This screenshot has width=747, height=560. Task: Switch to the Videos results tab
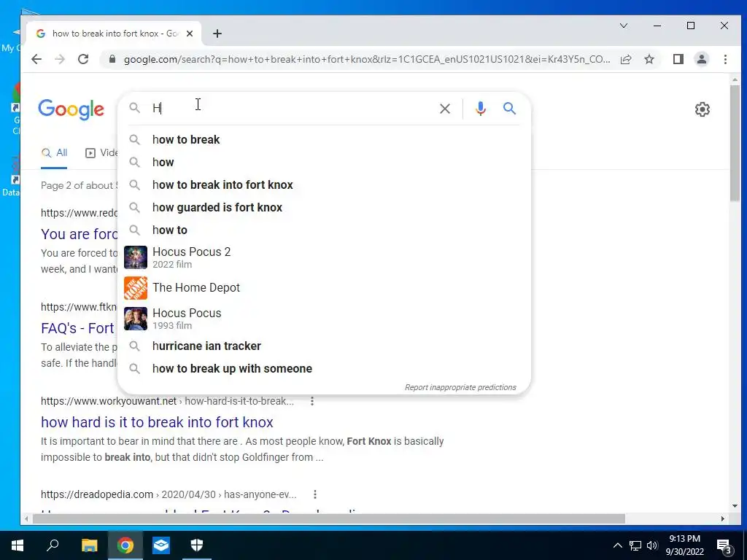click(x=101, y=153)
